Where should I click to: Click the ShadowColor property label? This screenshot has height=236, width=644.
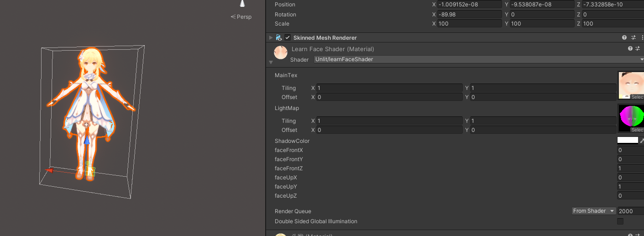coord(292,141)
